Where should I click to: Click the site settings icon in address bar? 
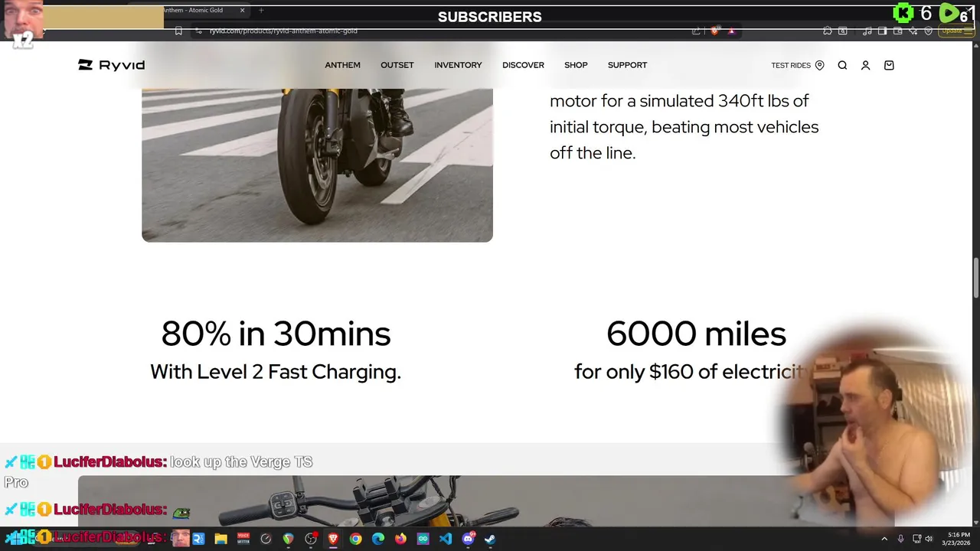click(x=198, y=31)
